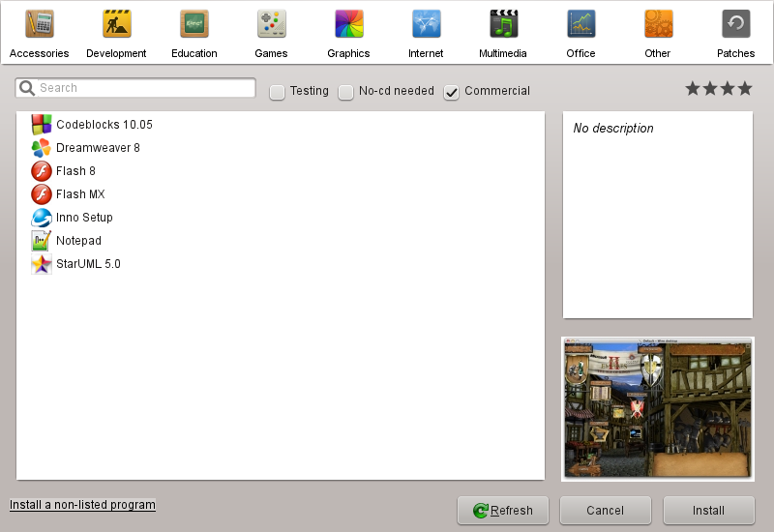Click the Dreamweaver 8 icon
Image resolution: width=774 pixels, height=532 pixels.
[42, 148]
